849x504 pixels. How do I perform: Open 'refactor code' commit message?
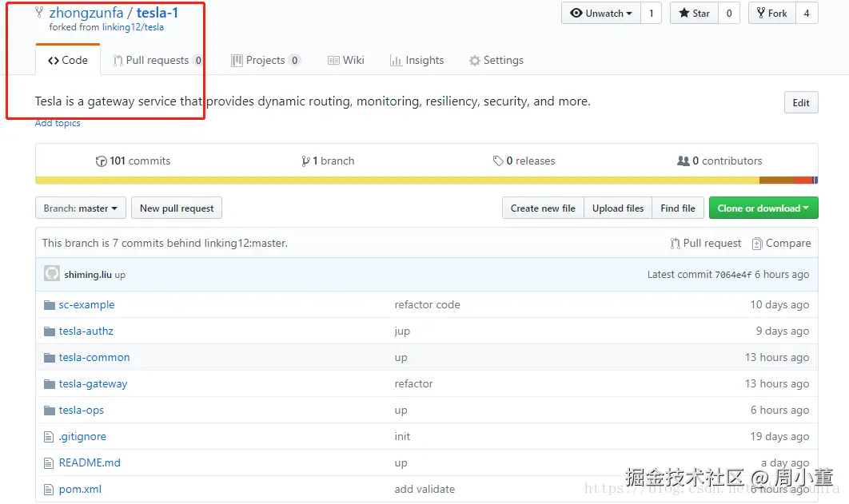coord(427,304)
